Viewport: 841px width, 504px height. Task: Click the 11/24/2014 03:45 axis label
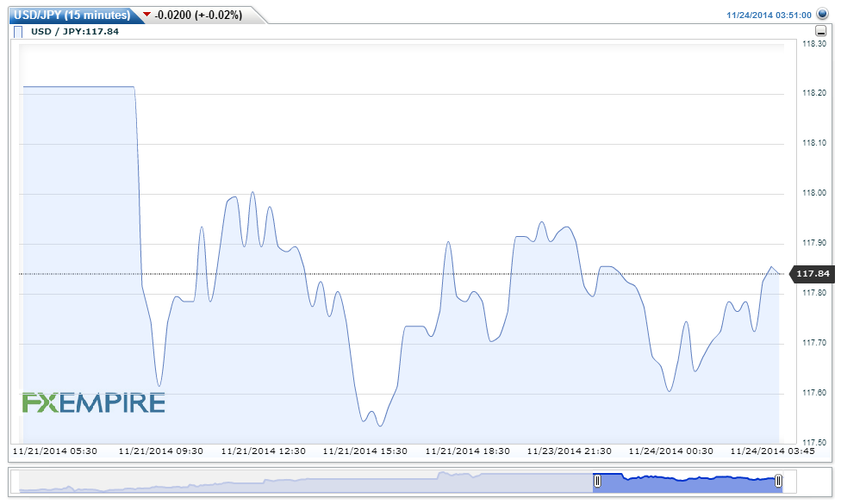pos(772,451)
